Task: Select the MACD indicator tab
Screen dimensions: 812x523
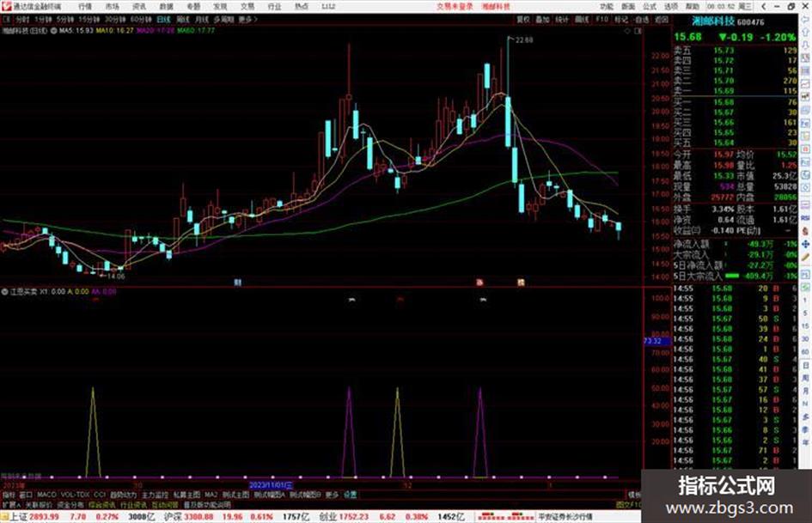Action: pyautogui.click(x=46, y=495)
